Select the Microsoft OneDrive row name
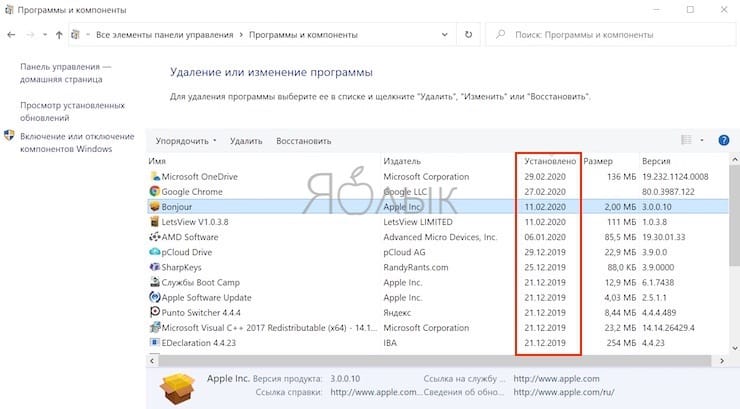 point(199,176)
